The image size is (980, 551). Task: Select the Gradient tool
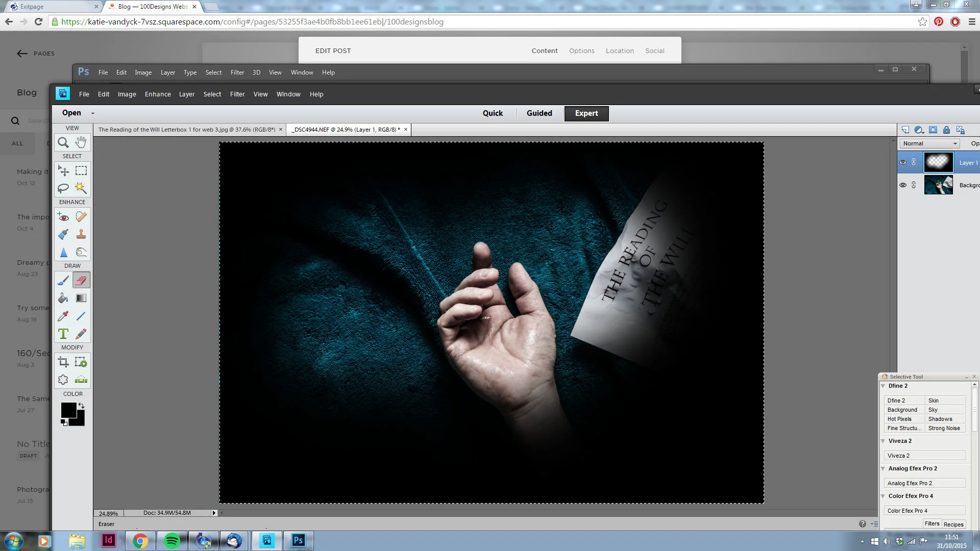81,298
